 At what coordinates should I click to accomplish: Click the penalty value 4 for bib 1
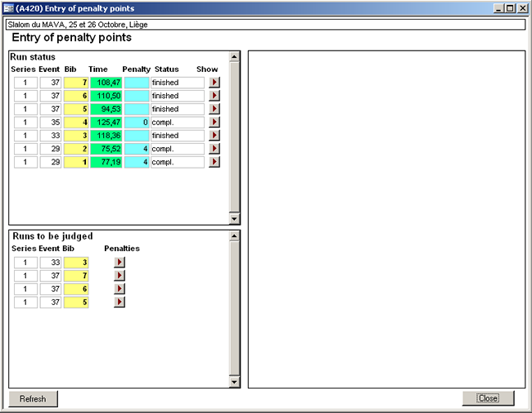137,162
